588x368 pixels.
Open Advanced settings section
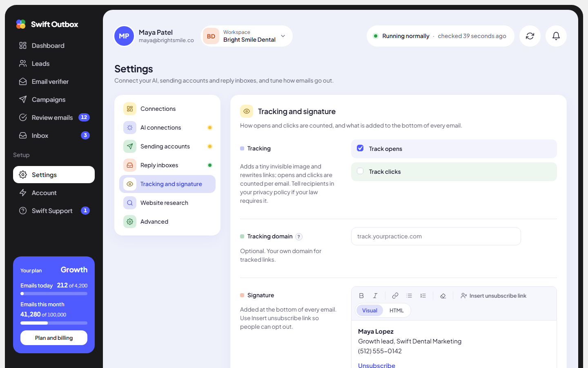(x=167, y=222)
